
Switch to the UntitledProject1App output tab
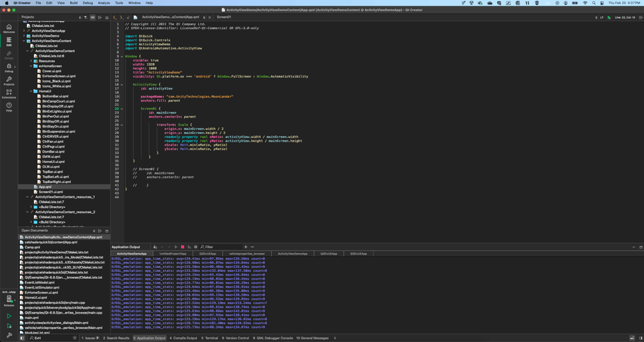pyautogui.click(x=173, y=254)
